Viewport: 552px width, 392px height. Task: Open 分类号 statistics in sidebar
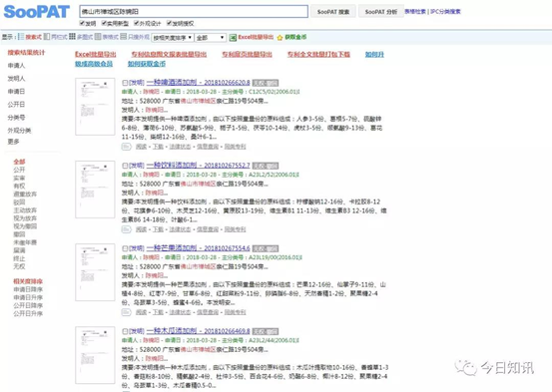16,118
